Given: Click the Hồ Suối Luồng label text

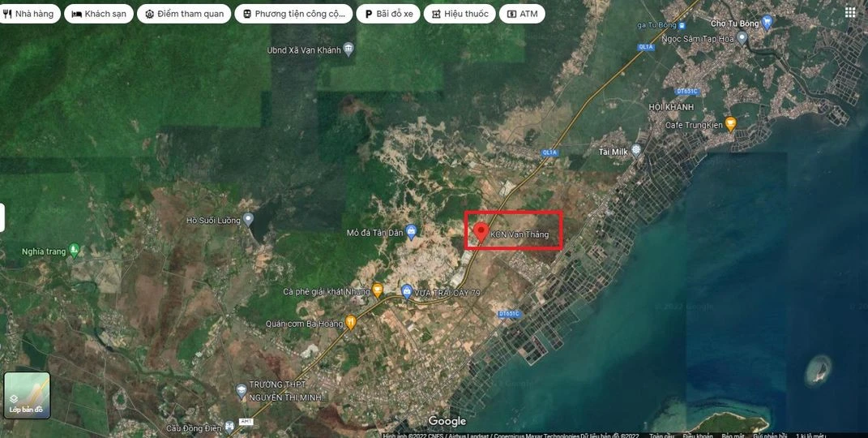Looking at the screenshot, I should (x=213, y=221).
